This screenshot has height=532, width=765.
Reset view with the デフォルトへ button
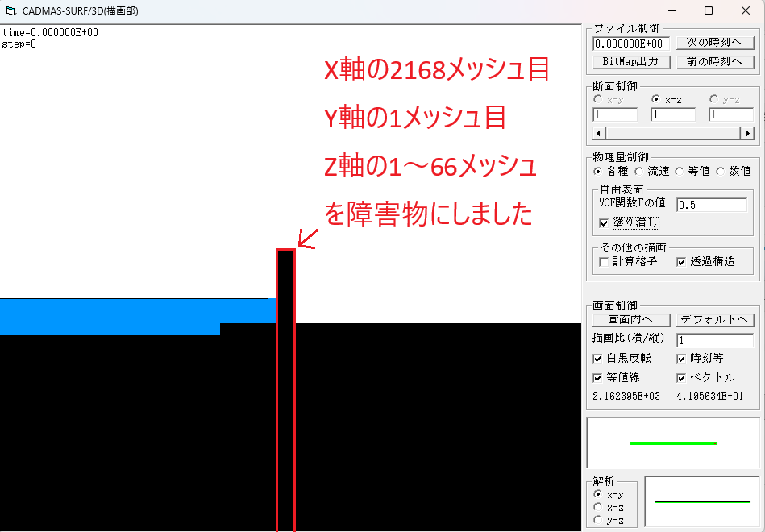(x=715, y=319)
